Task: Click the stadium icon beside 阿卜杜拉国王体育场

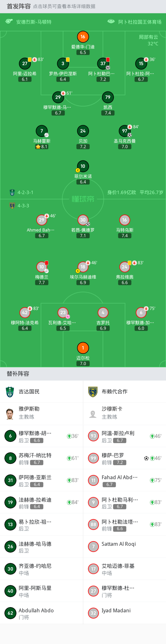Action: click(x=111, y=21)
